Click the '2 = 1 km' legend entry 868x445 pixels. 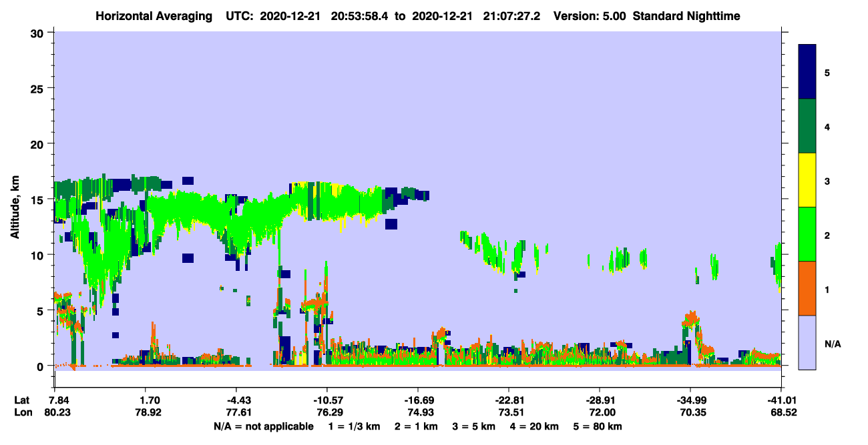416,426
